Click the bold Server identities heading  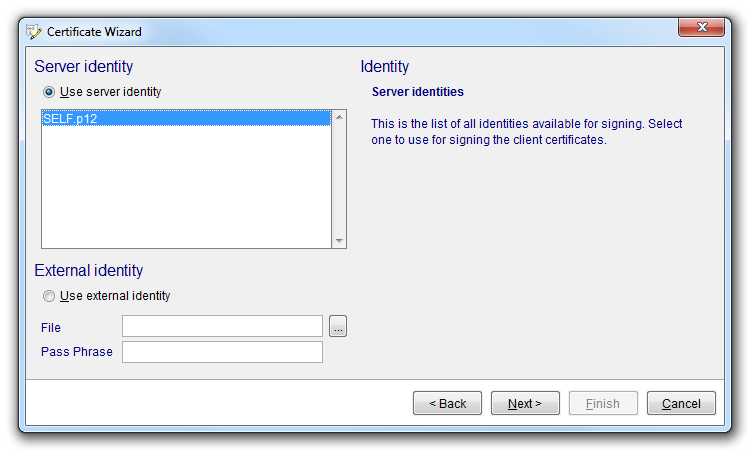tap(417, 92)
